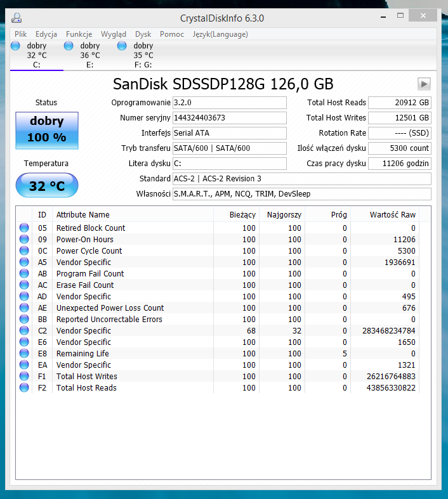Click the status orb of Remaining Life
Image resolution: width=448 pixels, height=499 pixels.
point(24,354)
